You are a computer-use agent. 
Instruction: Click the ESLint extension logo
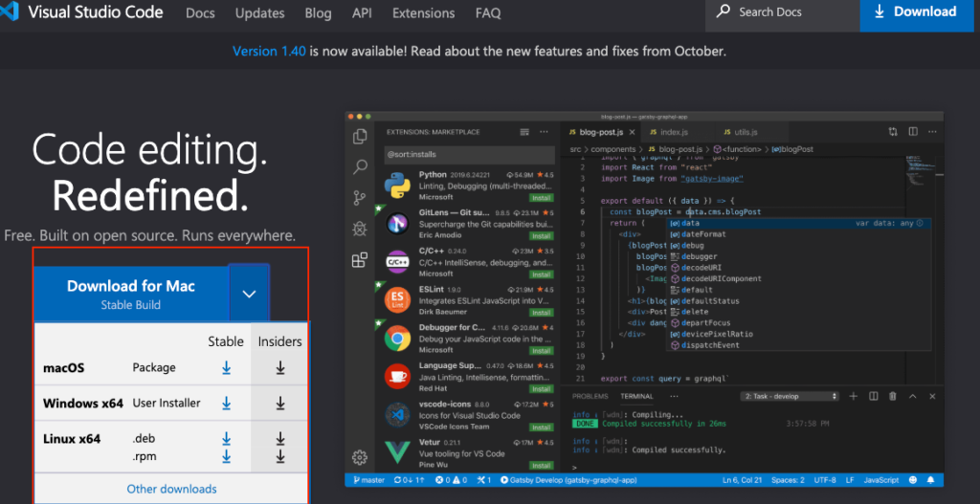pyautogui.click(x=397, y=299)
